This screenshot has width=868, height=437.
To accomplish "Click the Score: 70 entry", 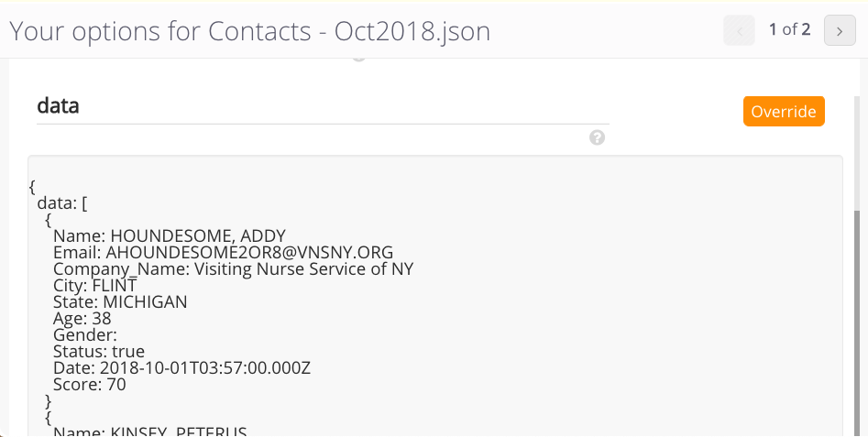I will 90,385.
